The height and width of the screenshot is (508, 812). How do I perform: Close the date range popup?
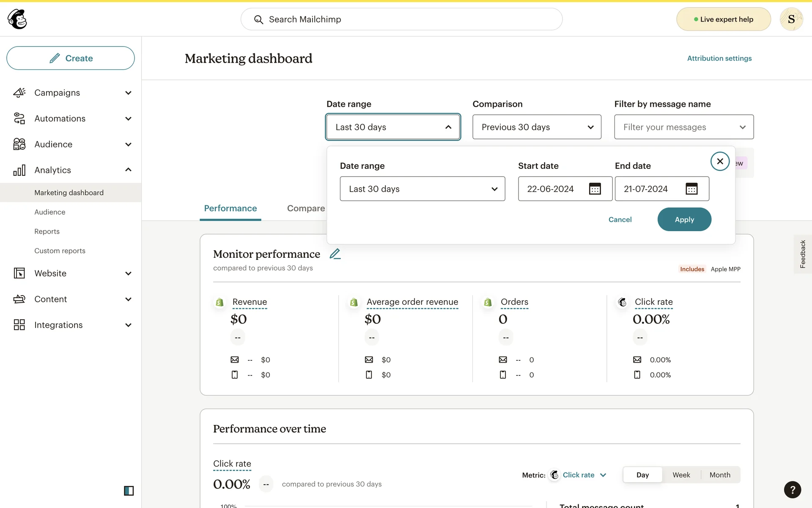coord(720,161)
